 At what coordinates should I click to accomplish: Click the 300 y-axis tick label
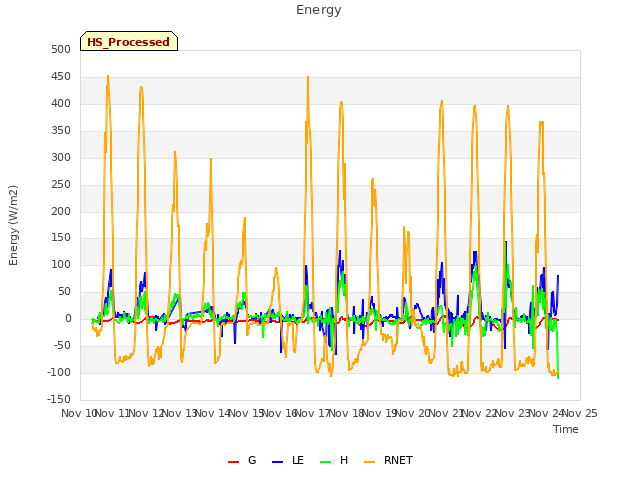pyautogui.click(x=61, y=157)
